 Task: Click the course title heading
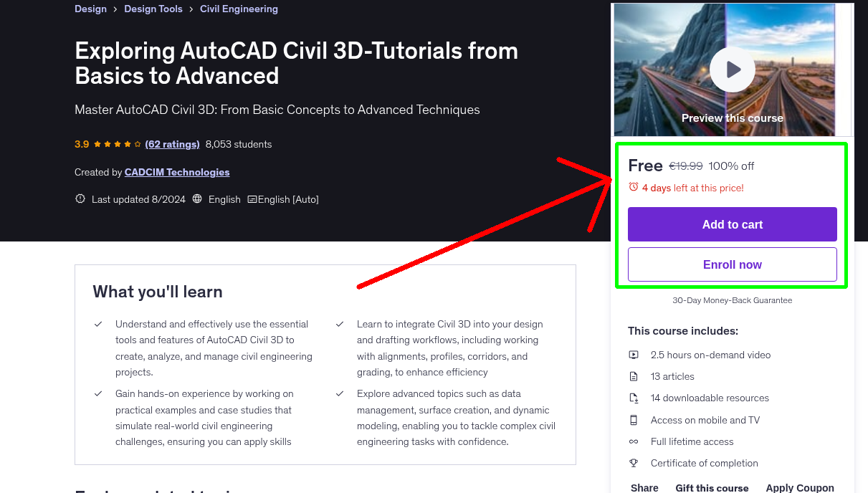(296, 63)
